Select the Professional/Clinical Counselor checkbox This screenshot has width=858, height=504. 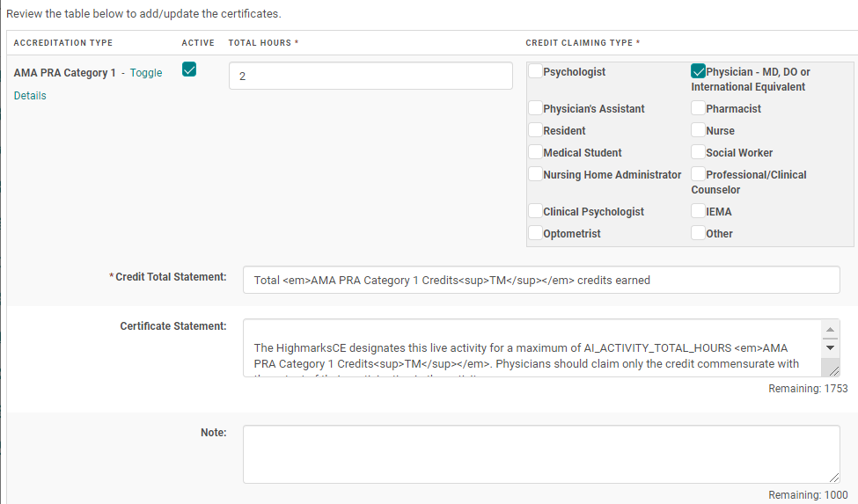pyautogui.click(x=698, y=174)
